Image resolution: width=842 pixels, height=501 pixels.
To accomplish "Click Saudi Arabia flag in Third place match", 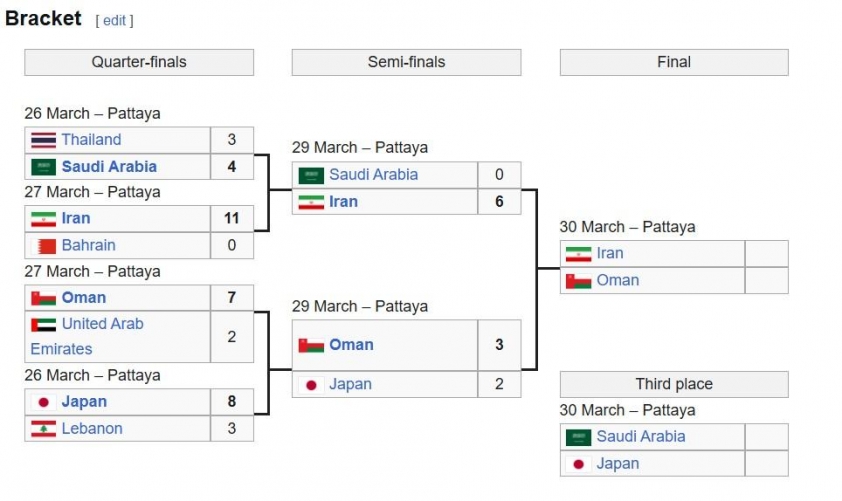I will 578,437.
